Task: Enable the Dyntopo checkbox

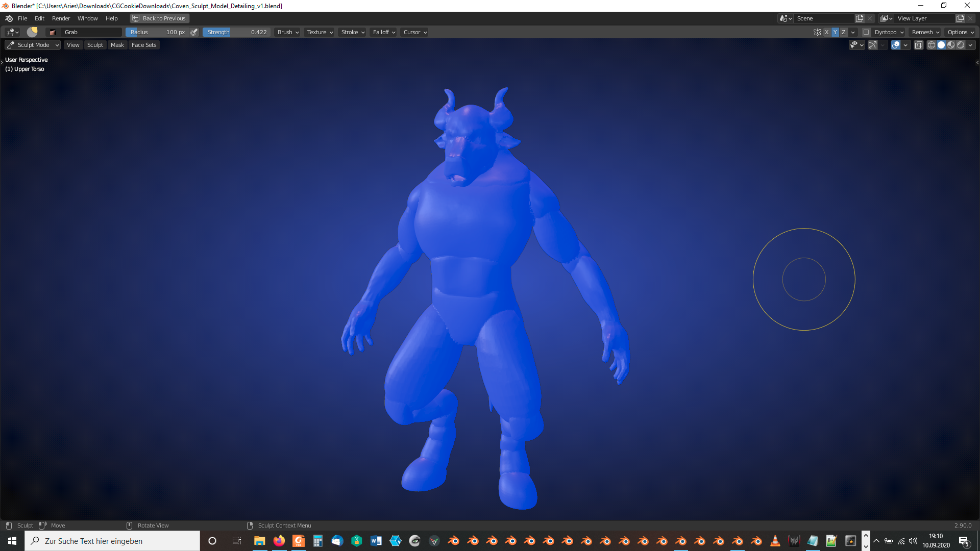Action: pyautogui.click(x=866, y=32)
